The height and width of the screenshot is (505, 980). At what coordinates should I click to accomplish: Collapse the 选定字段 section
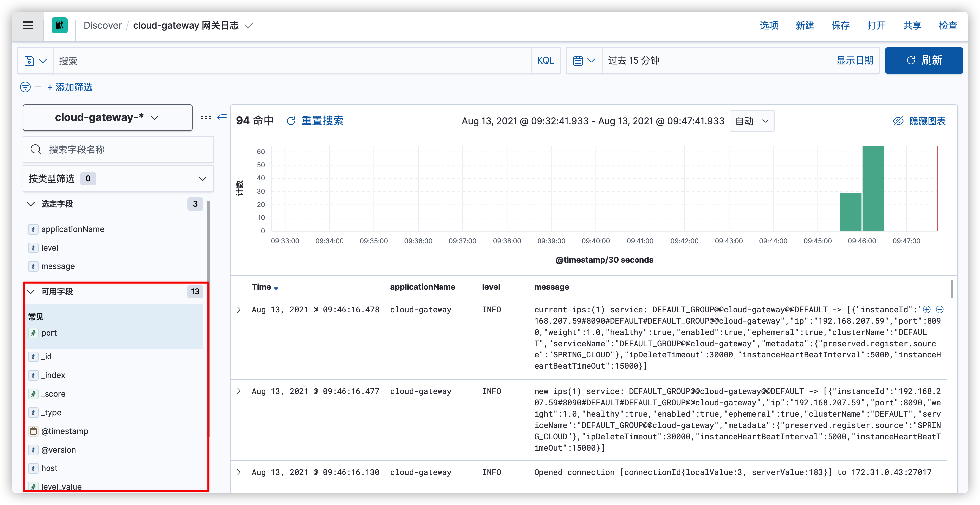(31, 204)
